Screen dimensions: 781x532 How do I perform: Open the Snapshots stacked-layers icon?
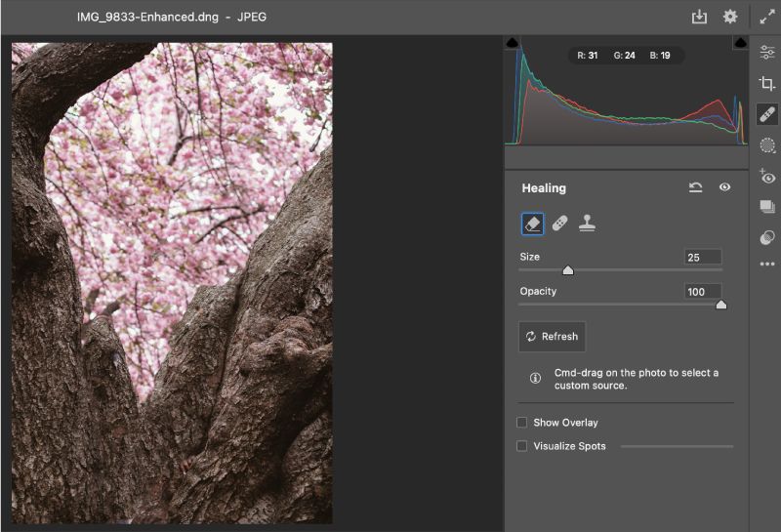pos(767,206)
